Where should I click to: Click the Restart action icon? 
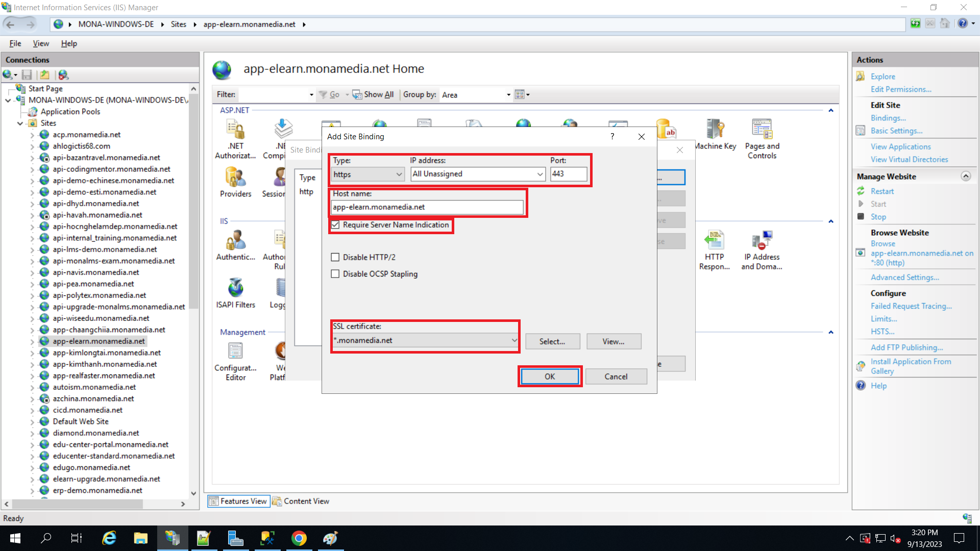tap(861, 191)
